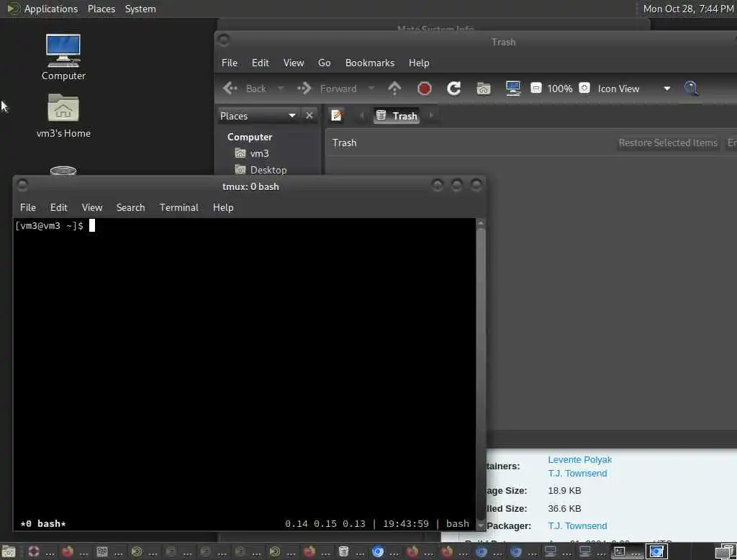The height and width of the screenshot is (560, 737).
Task: Open Edit menu in Trash window
Action: [260, 63]
